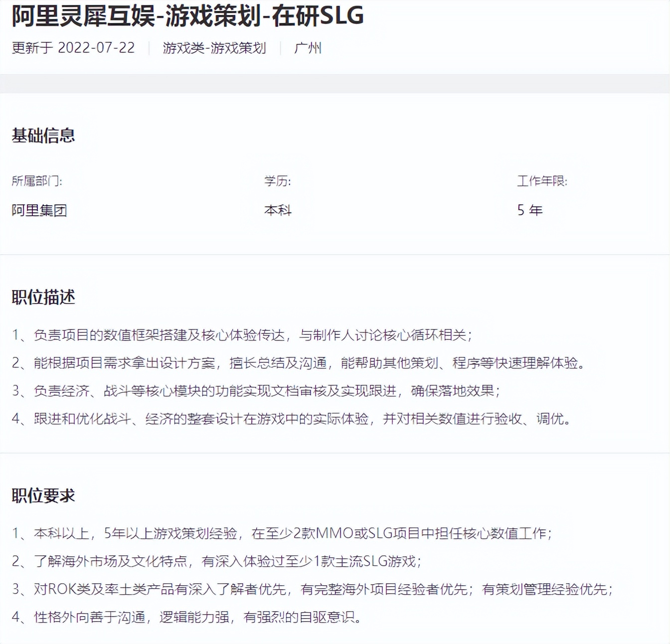Screen dimensions: 670x644
Task: Click the 所属部门 field label
Action: coord(38,181)
